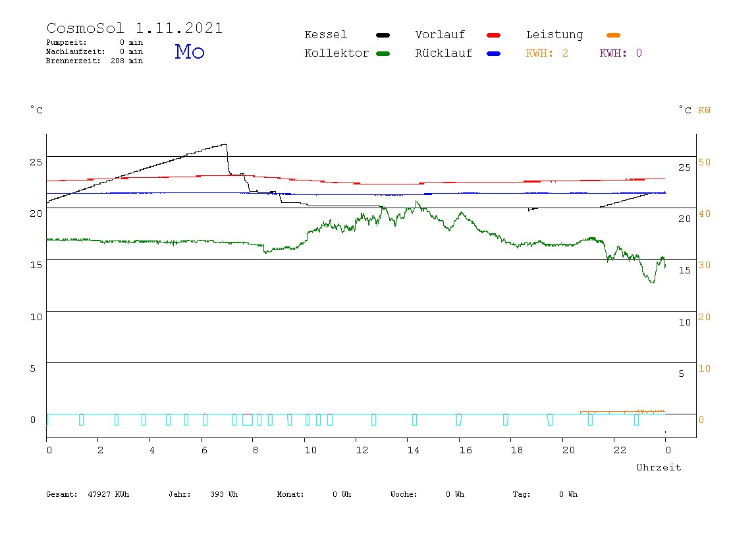
Task: Select the yearly value "393 Wh"
Action: 224,494
